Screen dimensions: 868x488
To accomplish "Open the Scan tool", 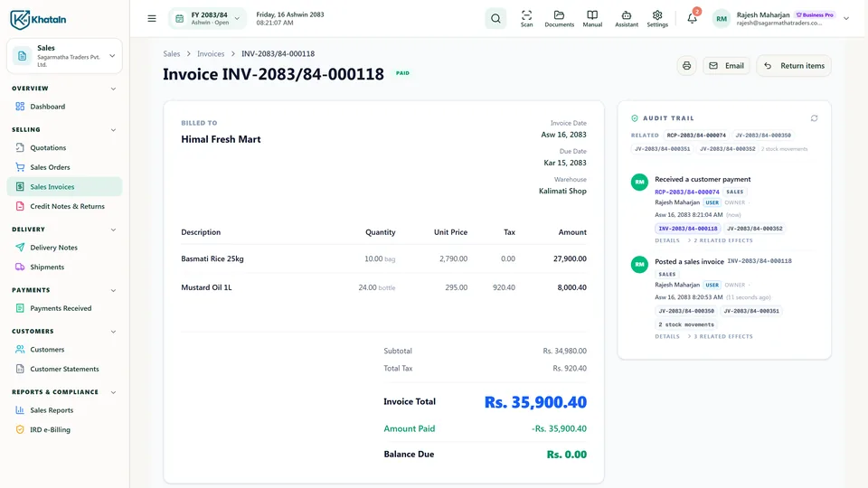I will pos(526,19).
